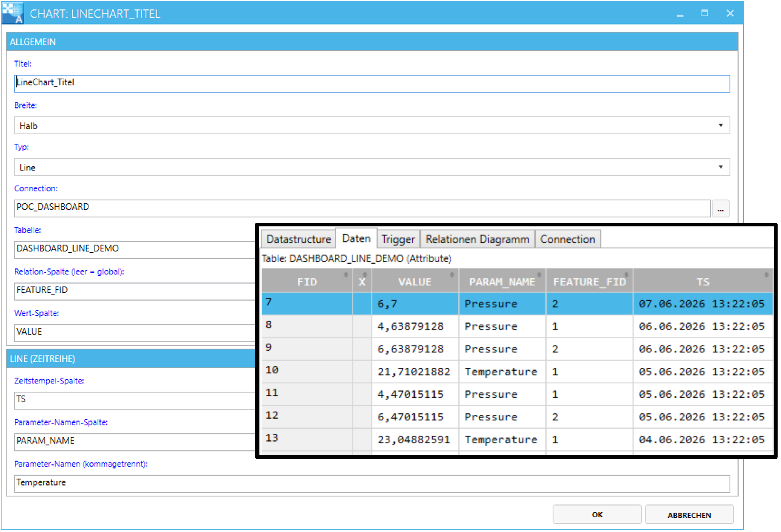
Task: Open the Connection browse button with three dots
Action: pyautogui.click(x=720, y=208)
